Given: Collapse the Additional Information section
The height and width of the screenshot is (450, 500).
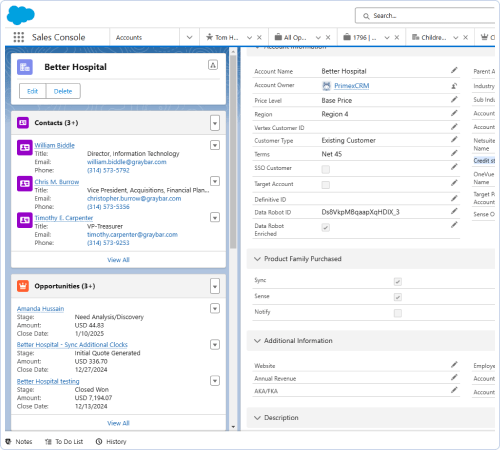Looking at the screenshot, I should pos(257,341).
